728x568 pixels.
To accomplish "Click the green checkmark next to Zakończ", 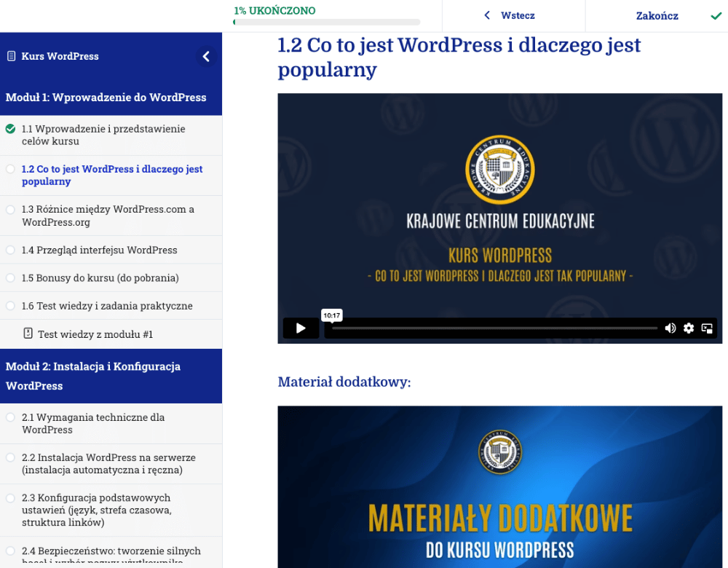I will pyautogui.click(x=716, y=16).
